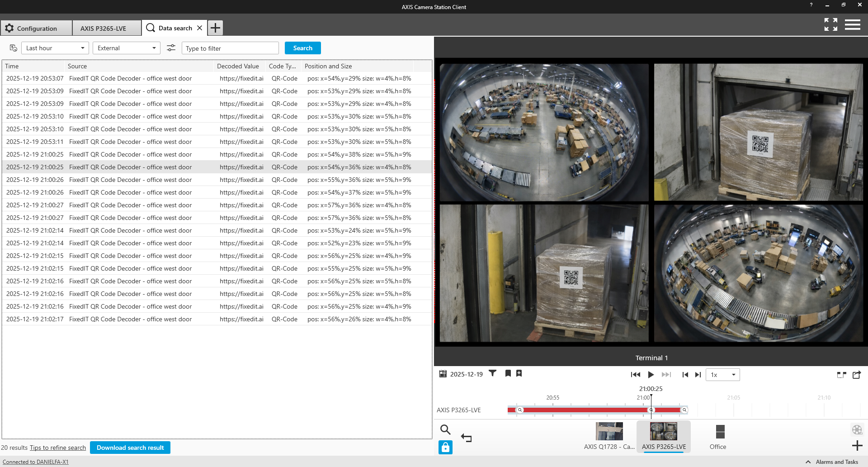This screenshot has width=868, height=467.
Task: Add a new tab with plus button
Action: (x=216, y=28)
